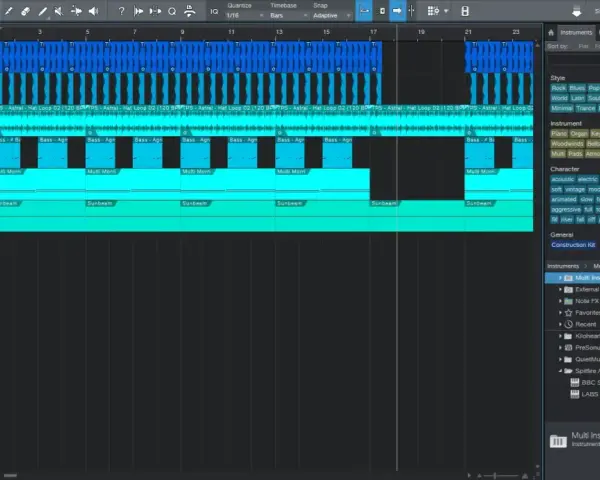This screenshot has height=480, width=600.
Task: Select the BBC instrument item
Action: (x=585, y=382)
